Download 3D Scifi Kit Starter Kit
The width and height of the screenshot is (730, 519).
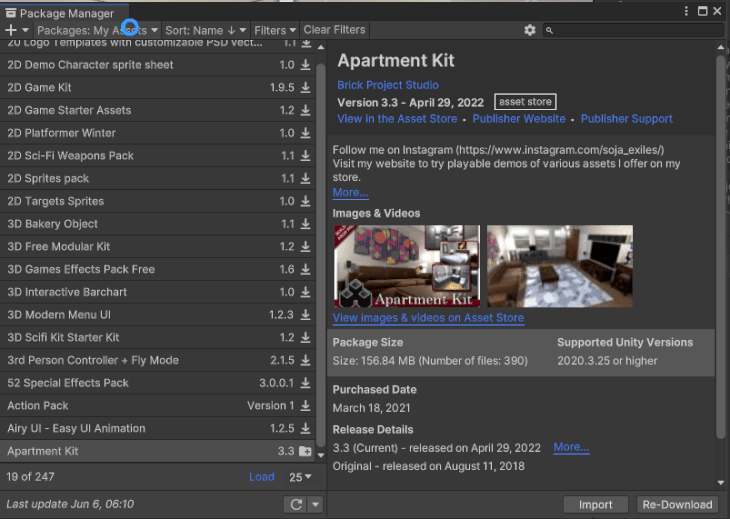(x=305, y=337)
